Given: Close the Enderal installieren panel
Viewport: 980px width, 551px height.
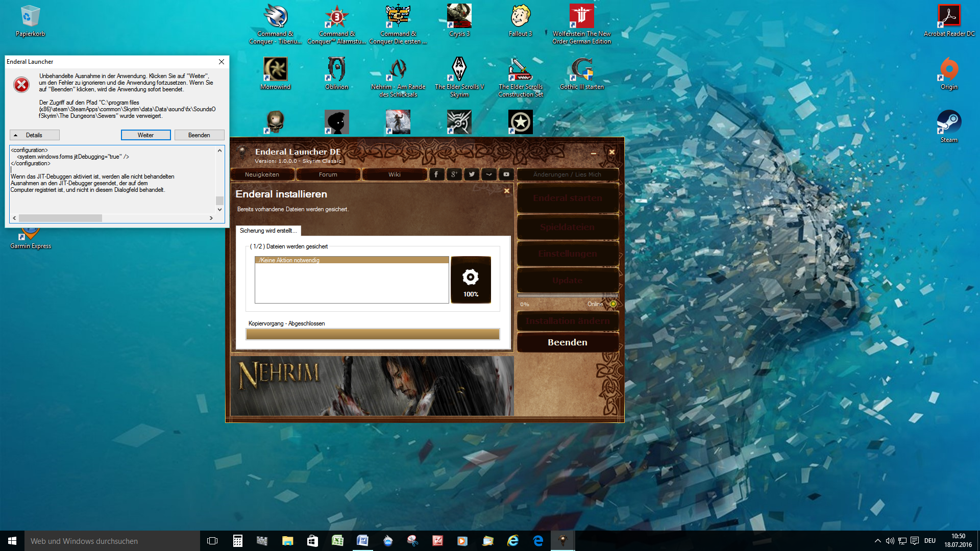Looking at the screenshot, I should [507, 191].
